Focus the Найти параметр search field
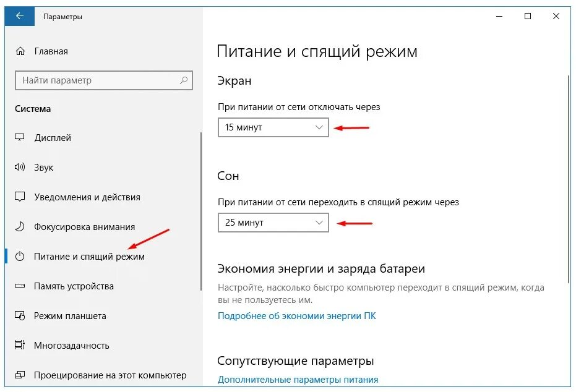The height and width of the screenshot is (392, 576). point(104,80)
